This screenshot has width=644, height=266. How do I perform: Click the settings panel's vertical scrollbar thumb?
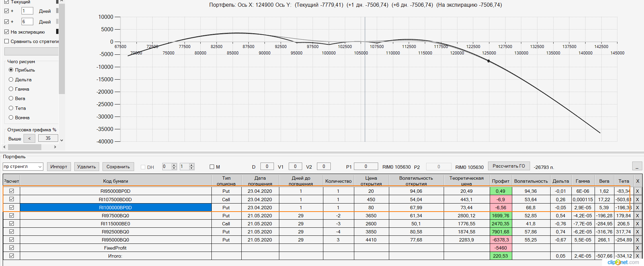pyautogui.click(x=62, y=49)
